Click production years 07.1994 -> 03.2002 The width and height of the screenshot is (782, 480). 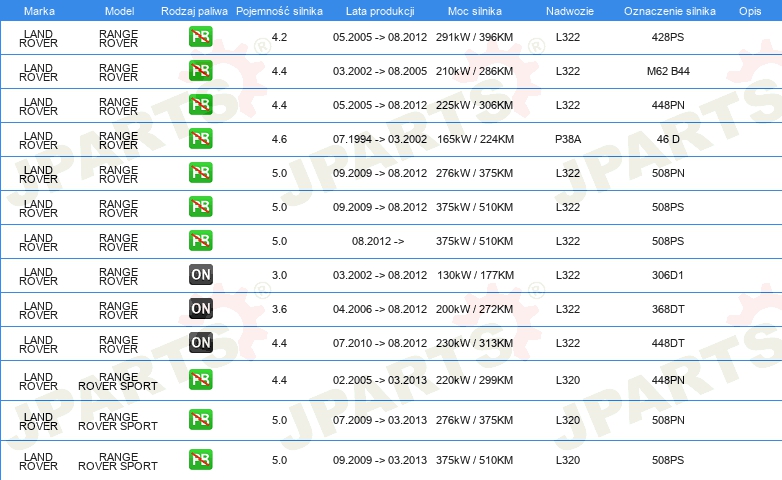pos(380,139)
